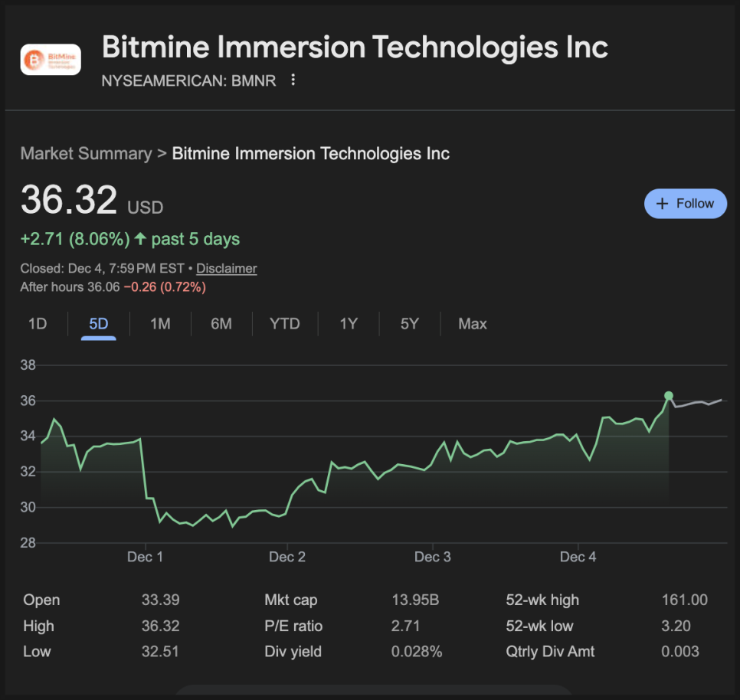Switch to the 1D chart range

coord(38,324)
